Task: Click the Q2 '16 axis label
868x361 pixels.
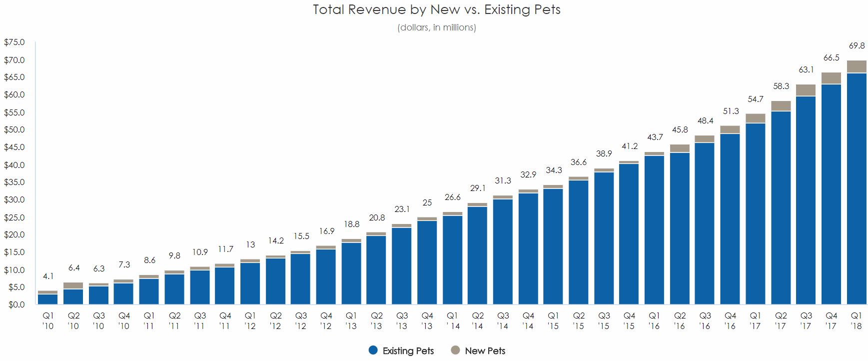Action: coord(680,320)
